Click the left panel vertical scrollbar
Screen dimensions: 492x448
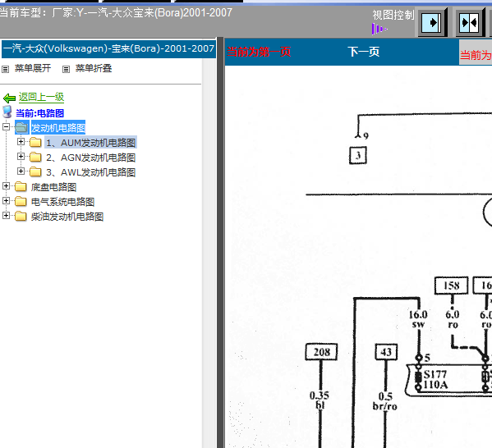(209, 254)
